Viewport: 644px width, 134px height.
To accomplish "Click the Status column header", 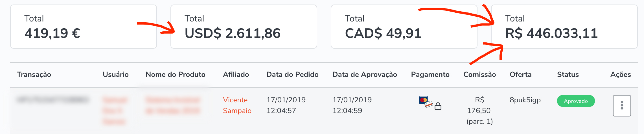I will click(568, 75).
